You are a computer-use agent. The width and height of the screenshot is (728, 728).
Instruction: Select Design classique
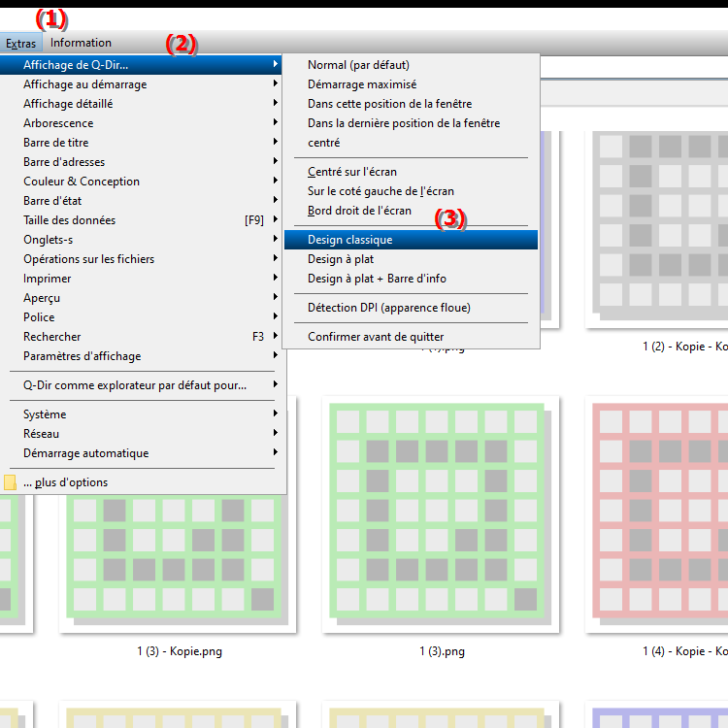(411, 240)
